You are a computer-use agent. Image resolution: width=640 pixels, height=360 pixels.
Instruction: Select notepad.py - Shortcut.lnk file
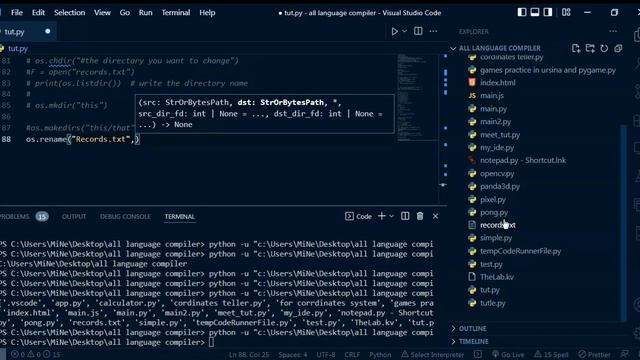pyautogui.click(x=523, y=160)
